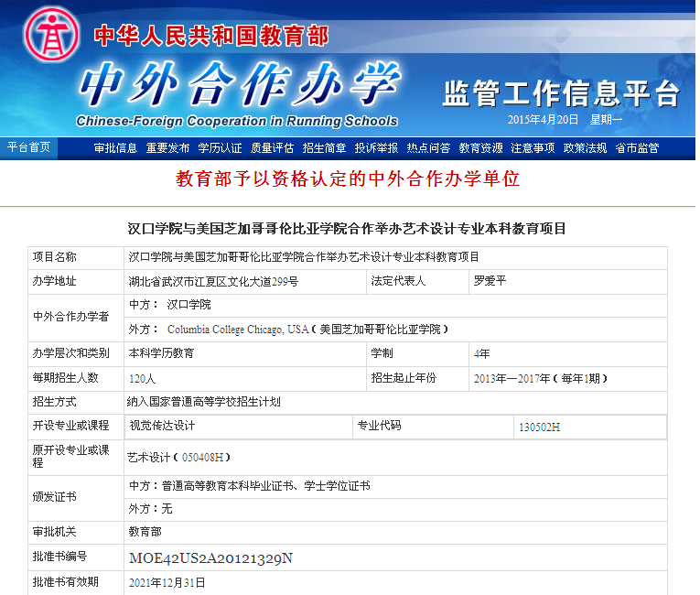Select 学制 label cell
This screenshot has width=700, height=595.
[x=417, y=353]
